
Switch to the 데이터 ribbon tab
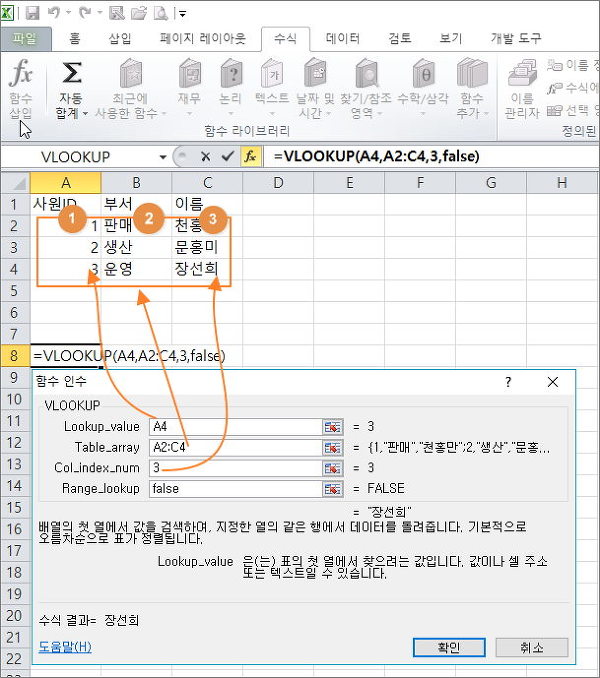[x=343, y=38]
